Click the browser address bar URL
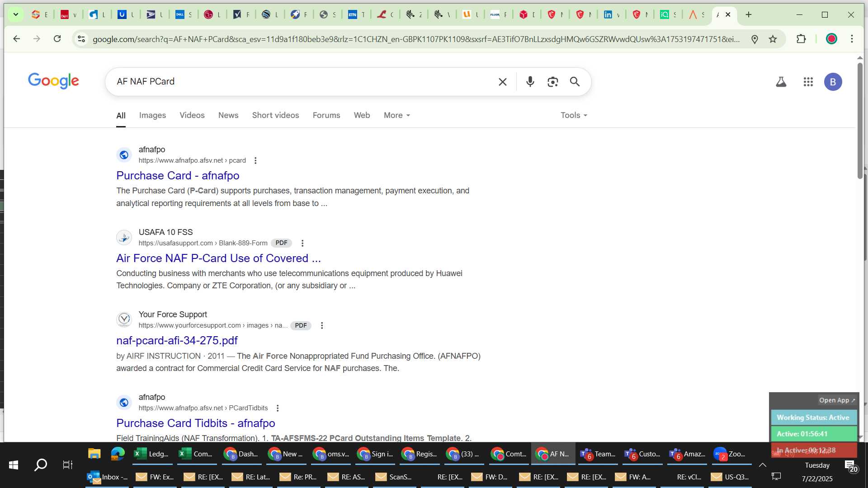 pos(416,39)
